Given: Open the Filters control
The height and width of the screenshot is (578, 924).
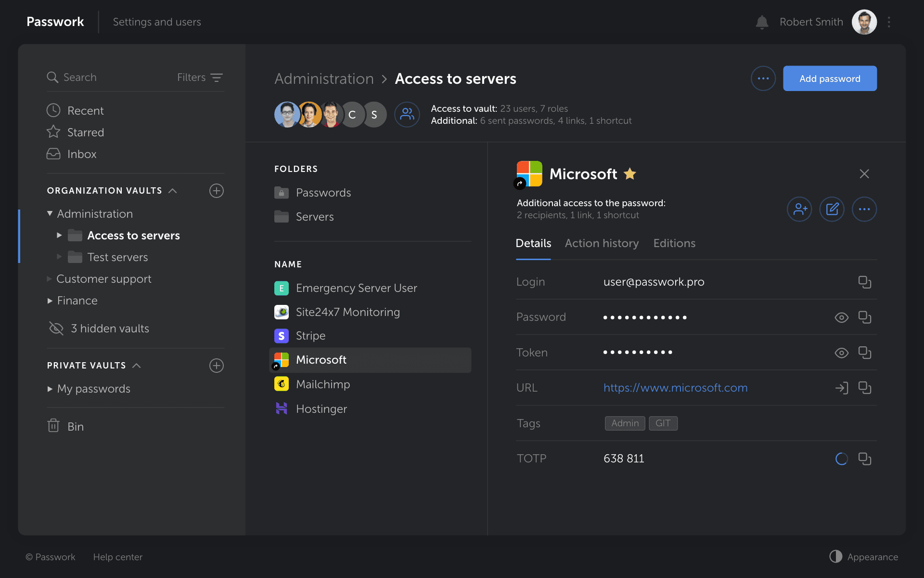Looking at the screenshot, I should (200, 78).
